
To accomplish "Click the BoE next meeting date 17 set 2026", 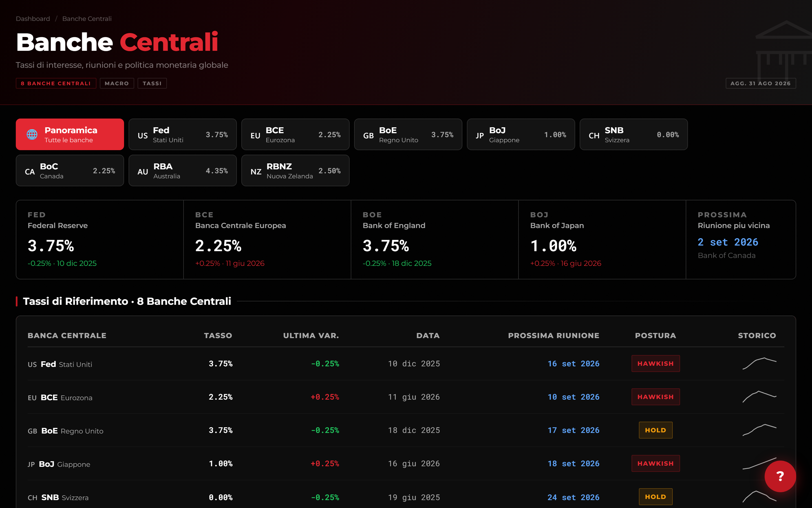I will pos(573,430).
